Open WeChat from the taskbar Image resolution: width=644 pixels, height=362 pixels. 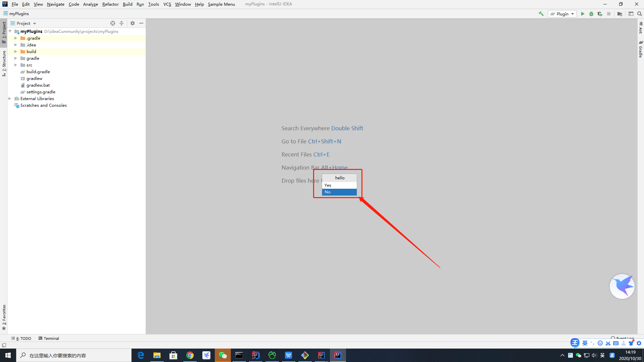coord(223,355)
